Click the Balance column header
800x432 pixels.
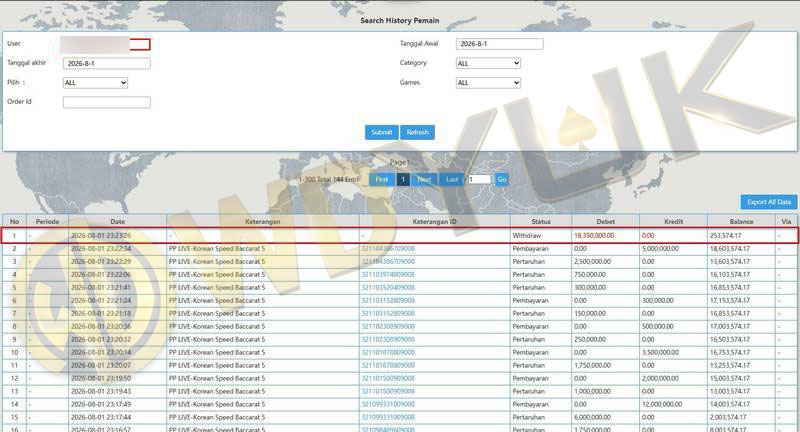[x=741, y=221]
